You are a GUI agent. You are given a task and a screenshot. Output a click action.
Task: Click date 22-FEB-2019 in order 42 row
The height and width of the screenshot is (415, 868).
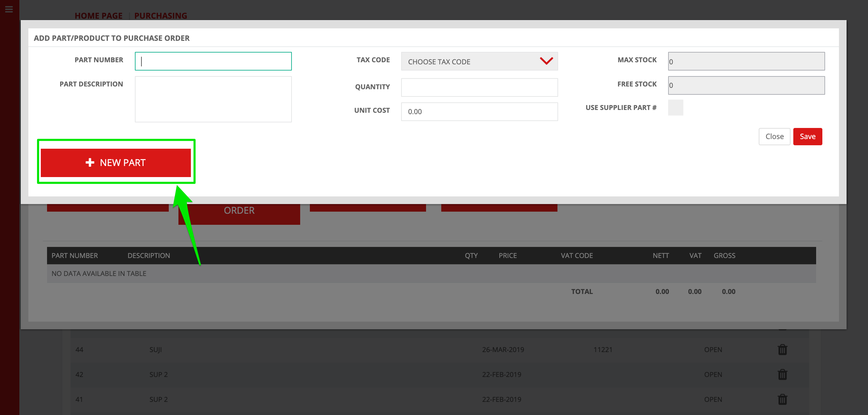tap(501, 375)
